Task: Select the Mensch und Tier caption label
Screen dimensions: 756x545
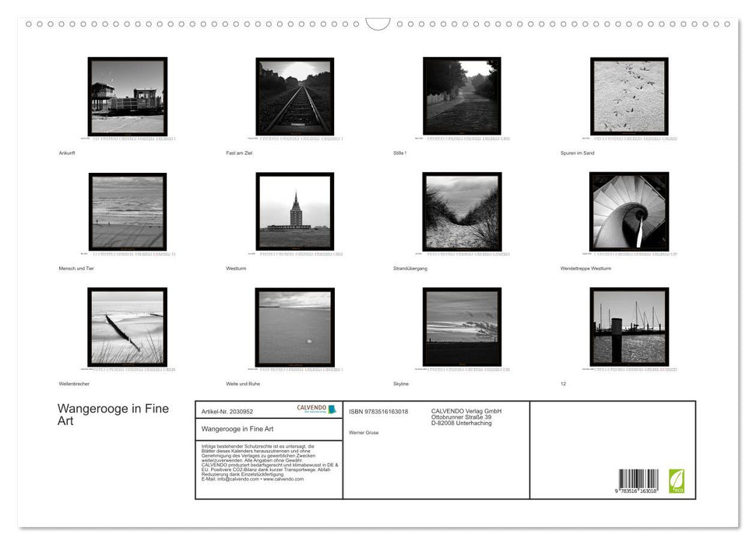Action: tap(76, 268)
